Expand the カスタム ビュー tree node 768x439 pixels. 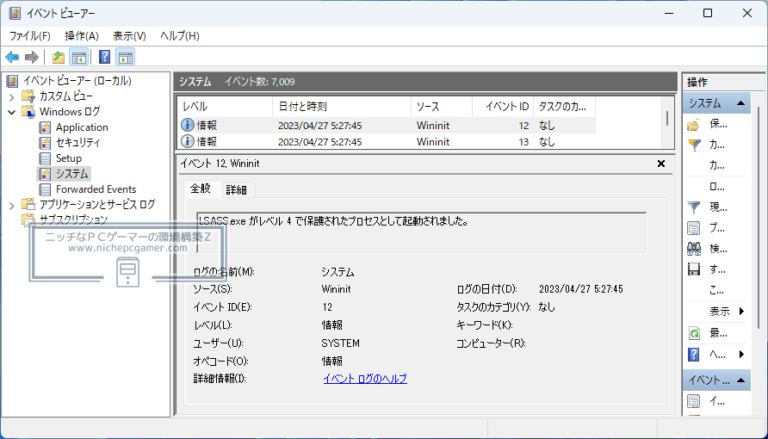[x=12, y=97]
